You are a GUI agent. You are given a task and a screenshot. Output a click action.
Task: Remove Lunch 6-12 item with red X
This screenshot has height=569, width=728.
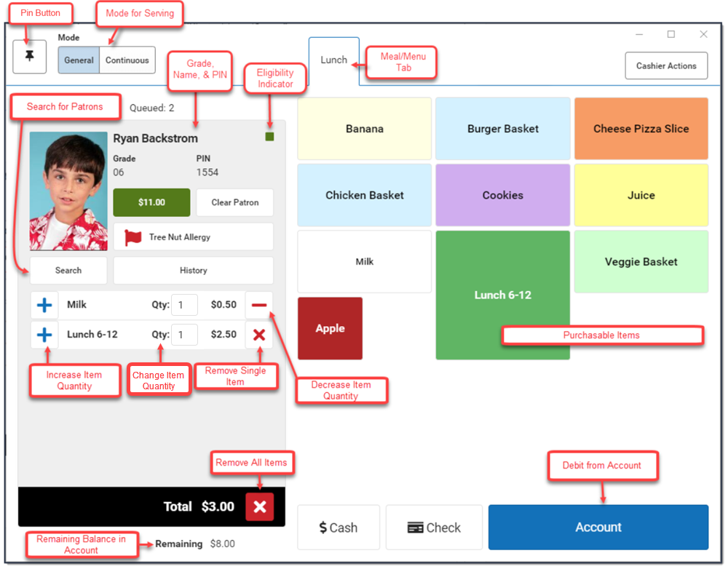(x=259, y=335)
